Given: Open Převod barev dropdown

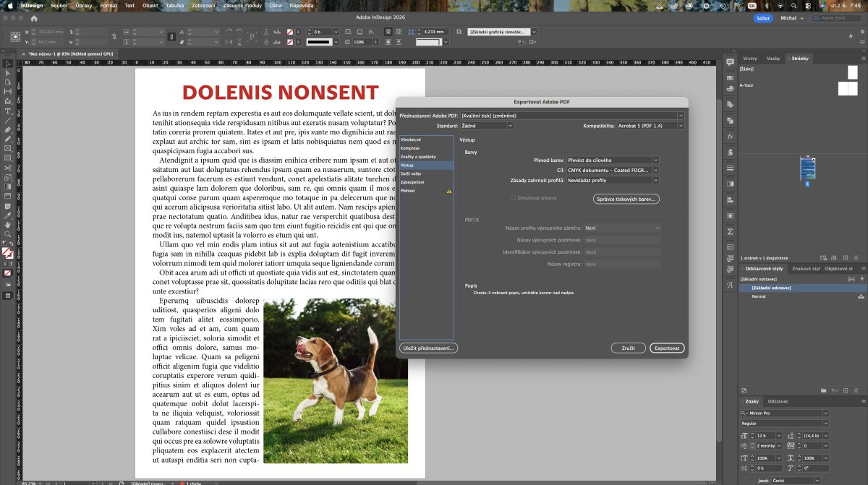Looking at the screenshot, I should [613, 160].
